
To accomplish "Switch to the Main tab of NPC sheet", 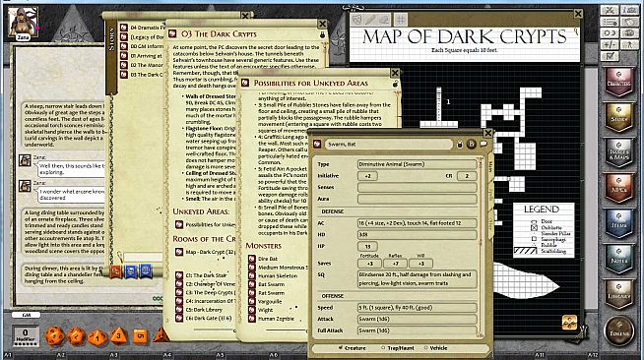I will tap(490, 166).
